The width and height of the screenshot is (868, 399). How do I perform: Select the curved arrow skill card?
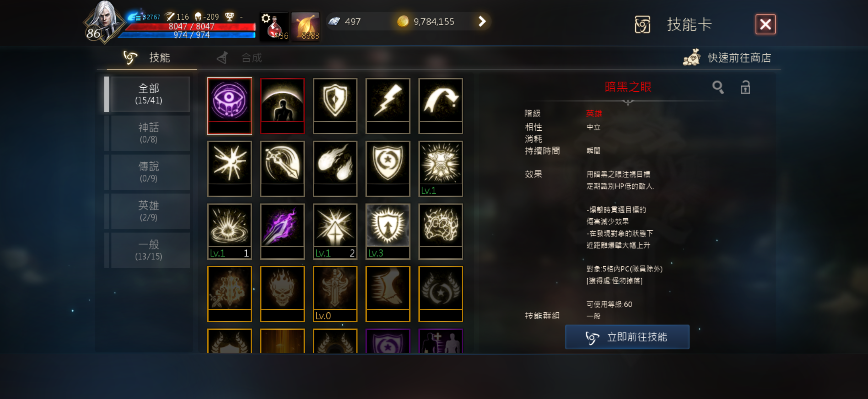[x=440, y=106]
